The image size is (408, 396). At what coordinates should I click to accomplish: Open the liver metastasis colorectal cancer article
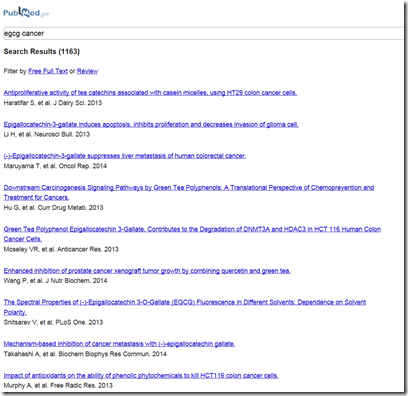point(125,156)
